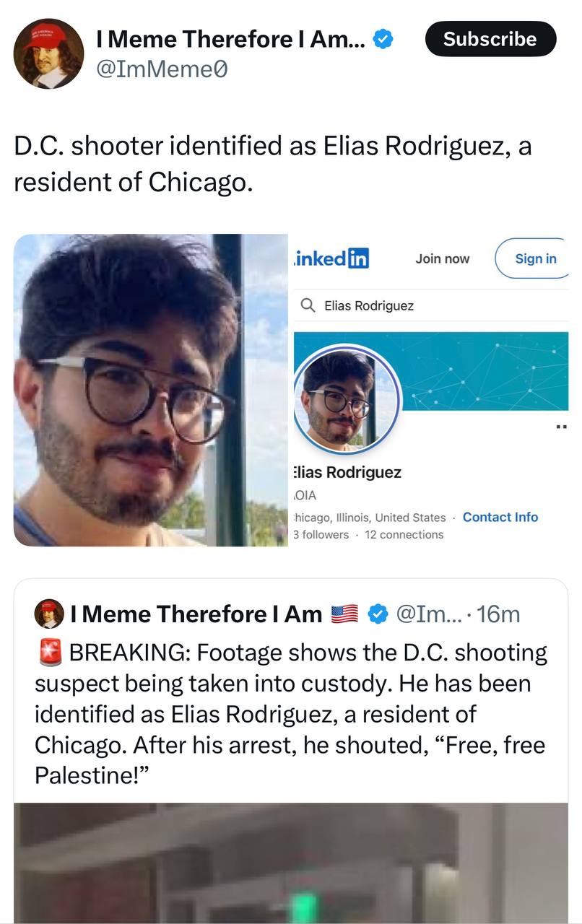
Task: Click the 12 connections text
Action: coord(404,534)
